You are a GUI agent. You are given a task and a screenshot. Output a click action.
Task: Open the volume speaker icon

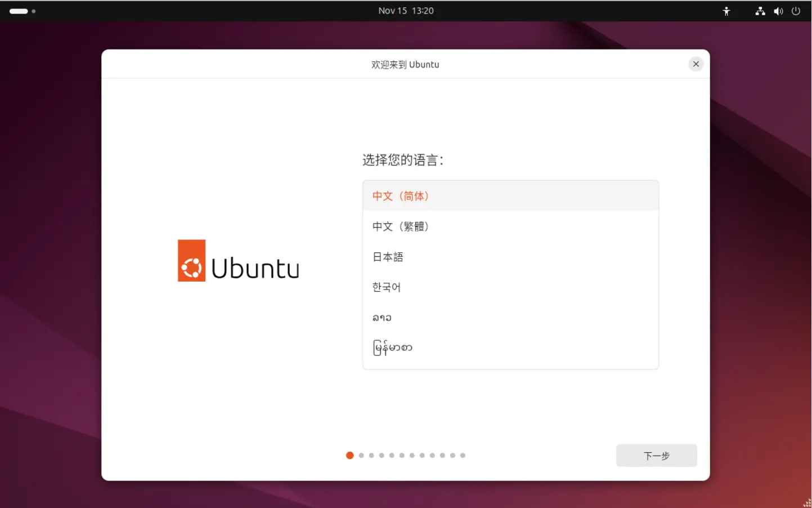tap(778, 11)
